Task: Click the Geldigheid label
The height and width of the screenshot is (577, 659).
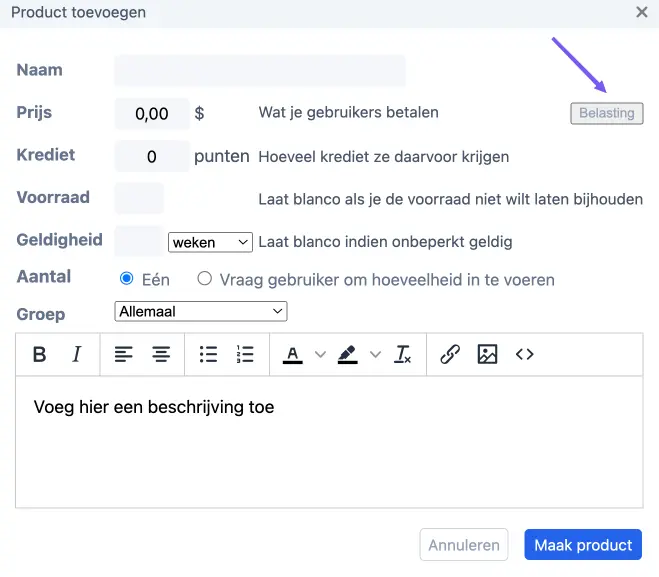Action: tap(60, 240)
